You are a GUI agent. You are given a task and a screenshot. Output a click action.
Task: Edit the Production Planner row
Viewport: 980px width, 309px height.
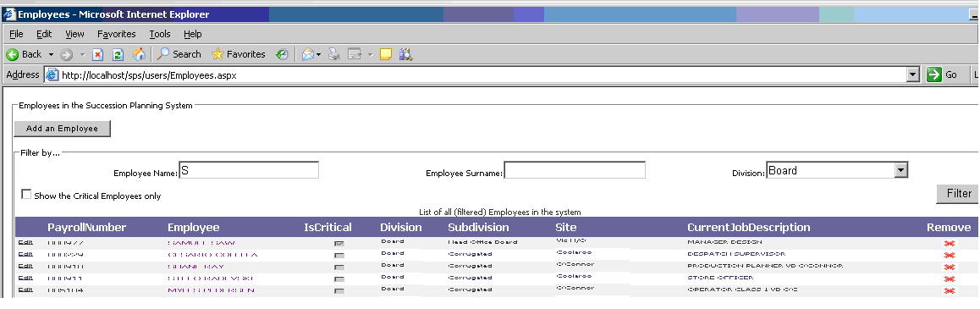pyautogui.click(x=25, y=266)
